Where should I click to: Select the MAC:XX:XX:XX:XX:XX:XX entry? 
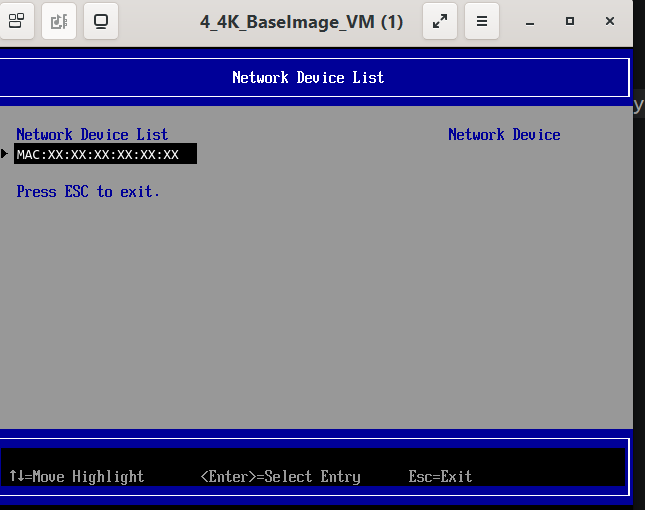pos(105,154)
